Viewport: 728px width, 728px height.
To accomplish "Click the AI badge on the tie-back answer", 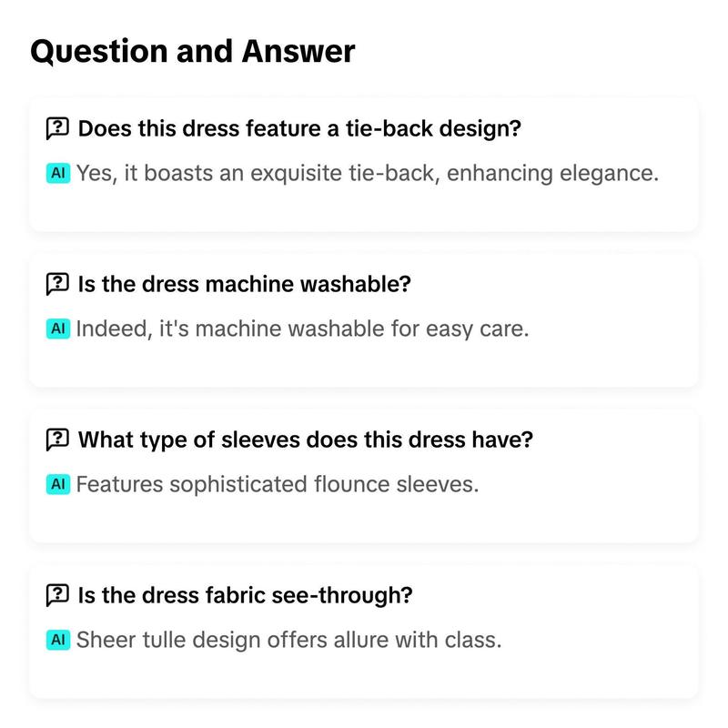I will tap(58, 173).
